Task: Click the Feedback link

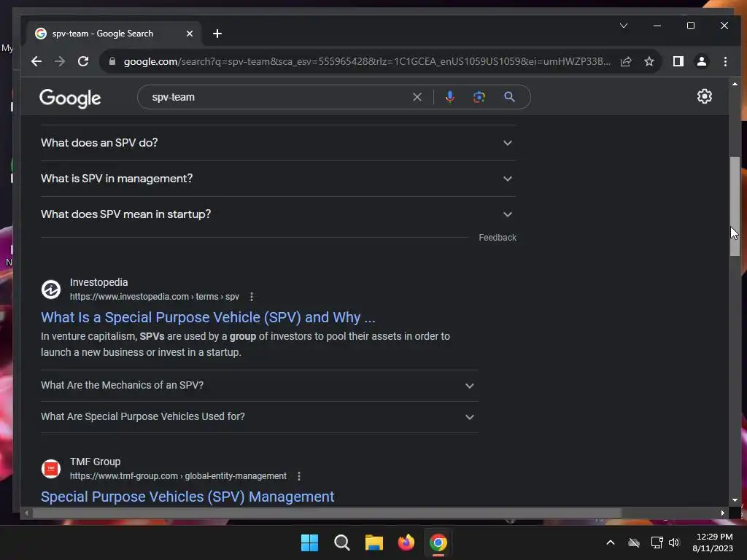Action: tap(498, 238)
